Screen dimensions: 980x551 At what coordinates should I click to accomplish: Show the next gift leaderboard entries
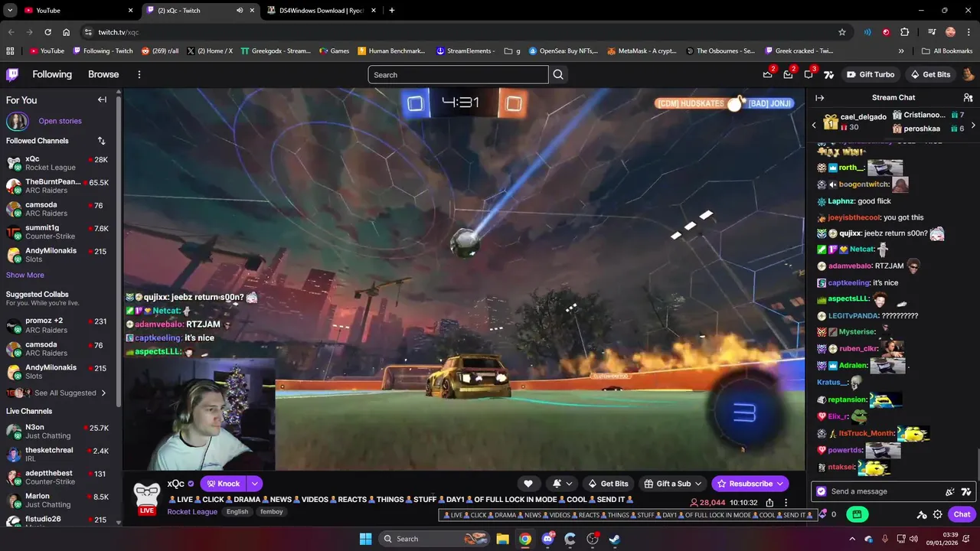tap(973, 125)
